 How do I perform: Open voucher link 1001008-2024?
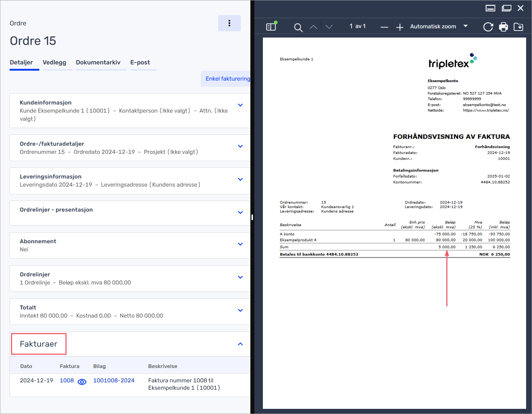[x=114, y=381]
